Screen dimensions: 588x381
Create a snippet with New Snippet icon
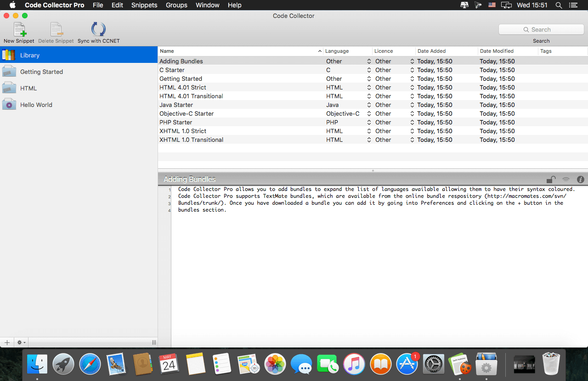(x=19, y=29)
